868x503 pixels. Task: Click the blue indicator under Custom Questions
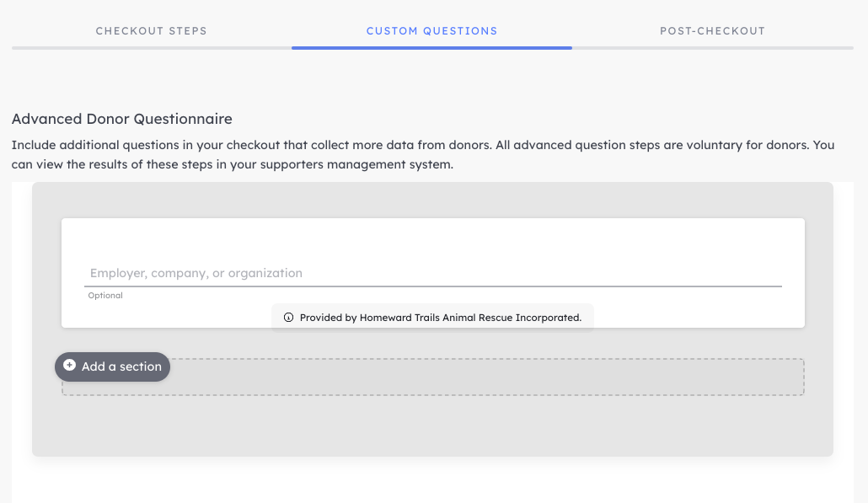[x=431, y=48]
